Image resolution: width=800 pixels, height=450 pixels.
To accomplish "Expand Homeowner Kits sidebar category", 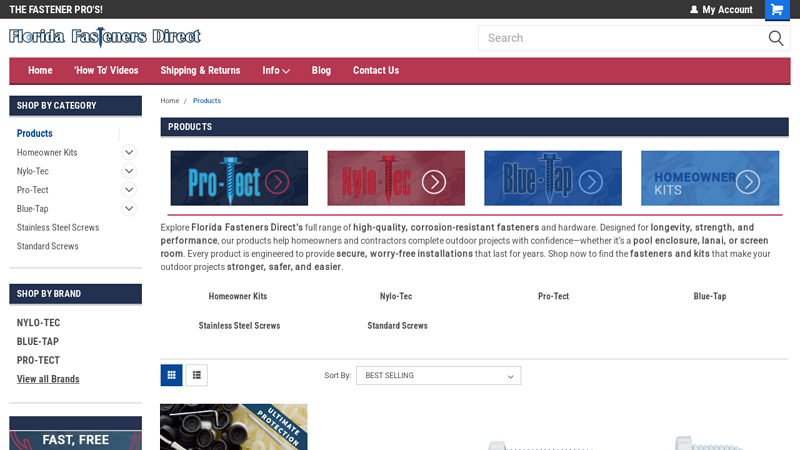I will point(129,152).
